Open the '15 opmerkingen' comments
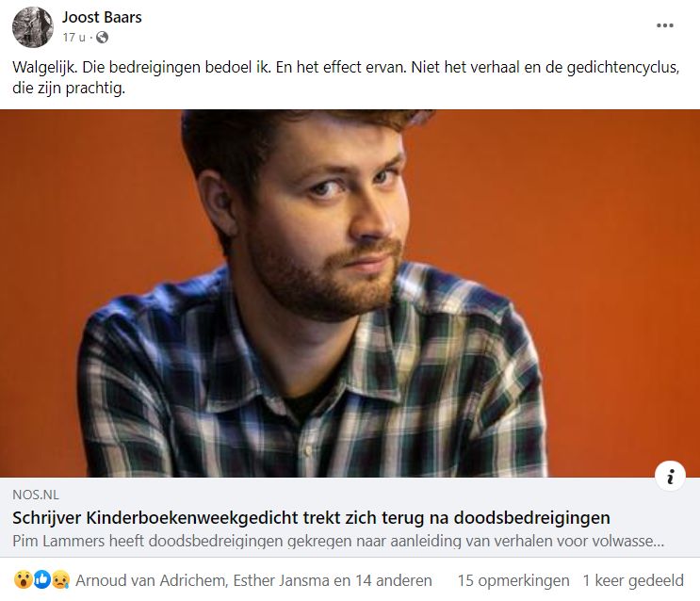This screenshot has height=601, width=700. [513, 580]
